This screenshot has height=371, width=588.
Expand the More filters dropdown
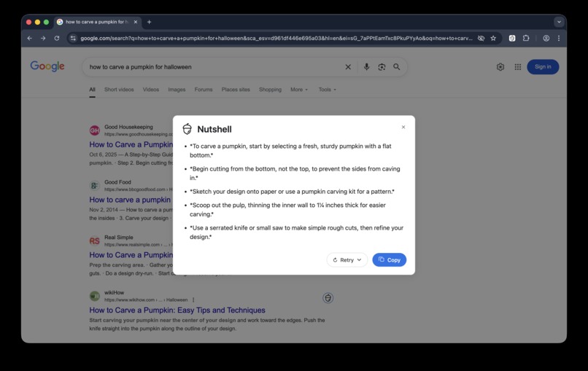click(x=299, y=90)
